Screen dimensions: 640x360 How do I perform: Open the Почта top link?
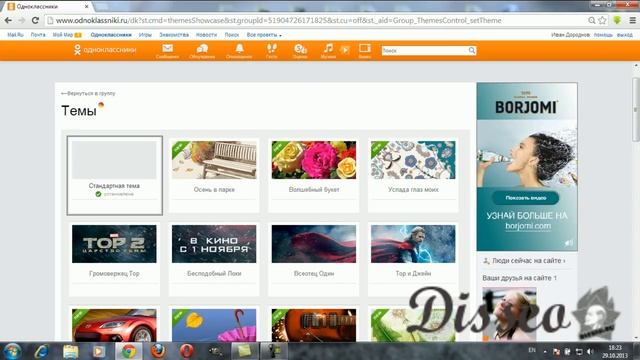(x=38, y=35)
